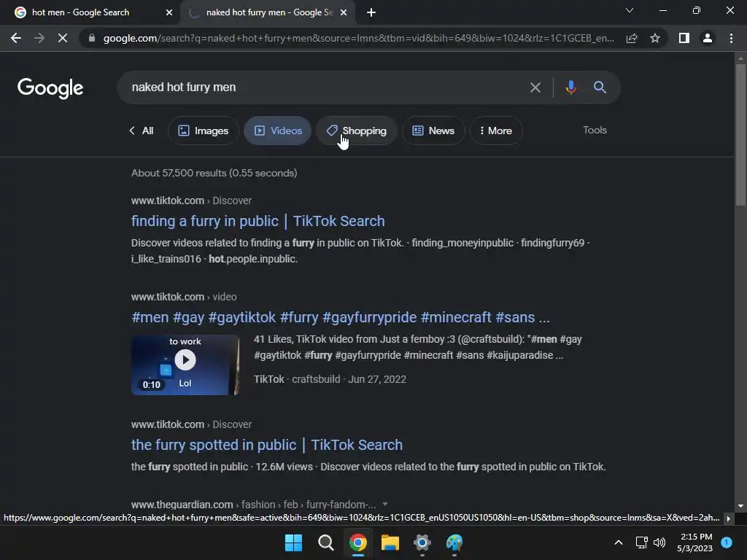
Task: Switch to 'hot men - Google Search' tab
Action: tap(90, 12)
